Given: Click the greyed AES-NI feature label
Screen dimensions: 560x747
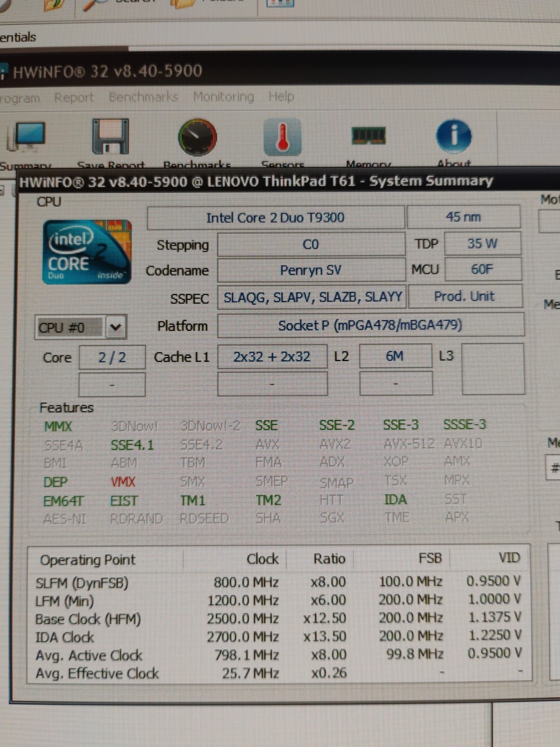Looking at the screenshot, I should (x=64, y=519).
